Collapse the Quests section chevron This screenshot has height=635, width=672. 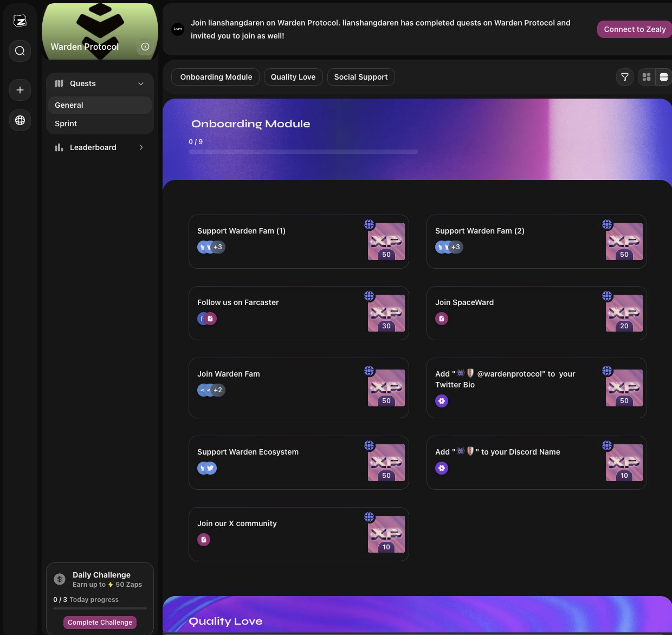click(141, 83)
